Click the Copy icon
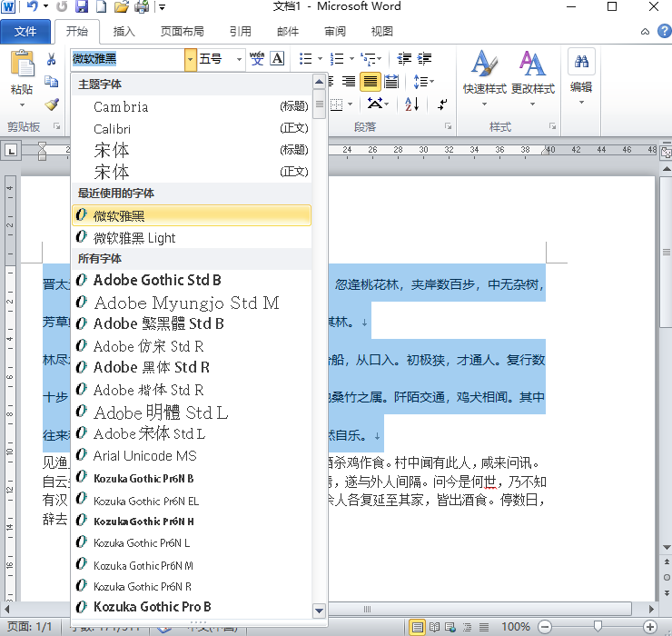The height and width of the screenshot is (636, 672). (51, 81)
